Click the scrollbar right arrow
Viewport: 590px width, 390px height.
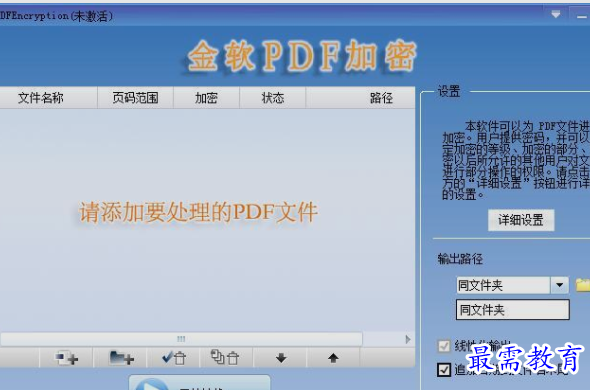[408, 339]
